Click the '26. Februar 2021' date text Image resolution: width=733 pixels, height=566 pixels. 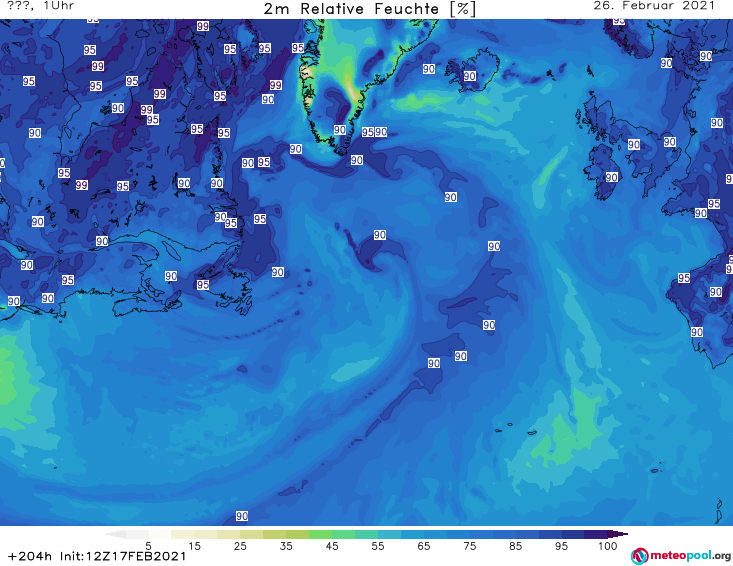(x=654, y=6)
